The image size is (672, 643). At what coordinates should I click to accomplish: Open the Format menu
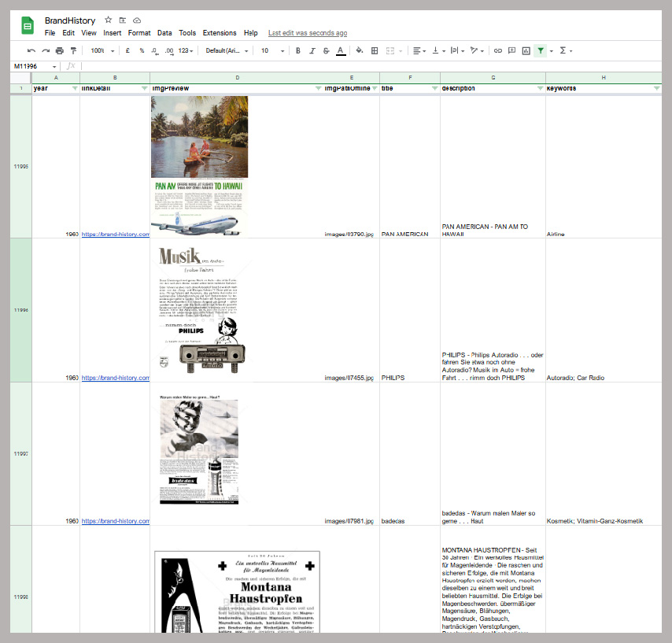pyautogui.click(x=139, y=33)
